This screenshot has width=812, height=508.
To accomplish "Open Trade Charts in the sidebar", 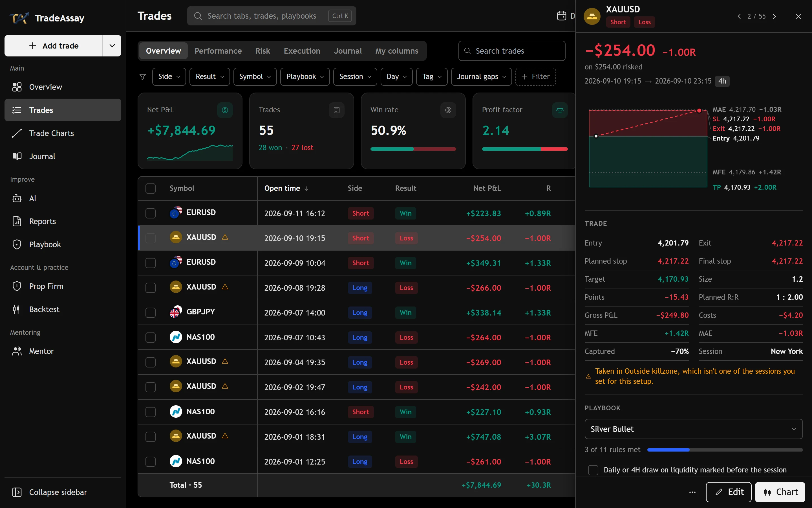I will coord(63,133).
